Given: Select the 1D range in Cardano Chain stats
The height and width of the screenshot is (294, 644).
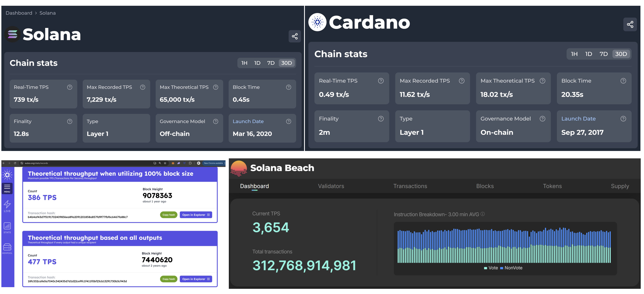Looking at the screenshot, I should pyautogui.click(x=588, y=54).
